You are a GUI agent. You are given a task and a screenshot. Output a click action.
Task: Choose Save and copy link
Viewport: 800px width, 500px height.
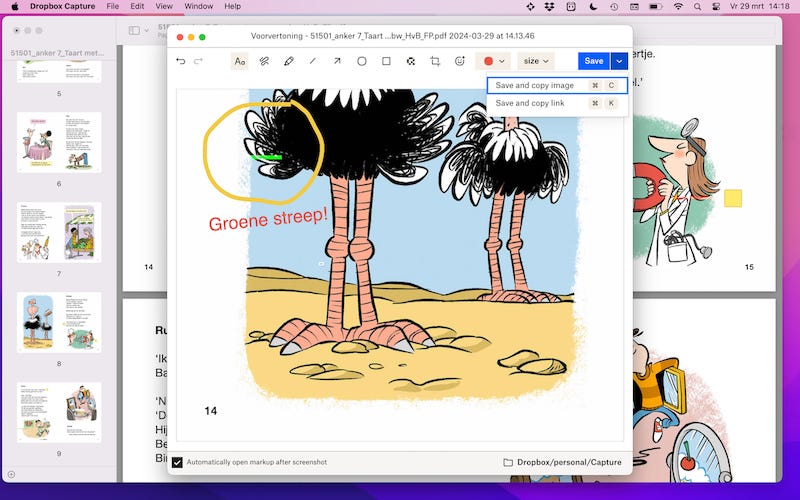557,103
